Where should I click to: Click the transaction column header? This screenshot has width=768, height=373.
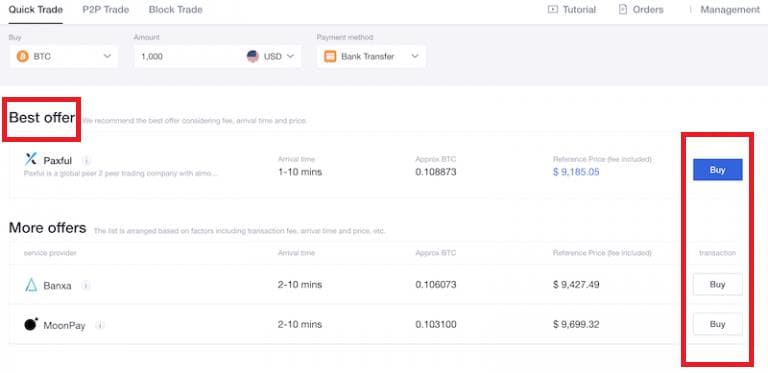[x=718, y=253]
